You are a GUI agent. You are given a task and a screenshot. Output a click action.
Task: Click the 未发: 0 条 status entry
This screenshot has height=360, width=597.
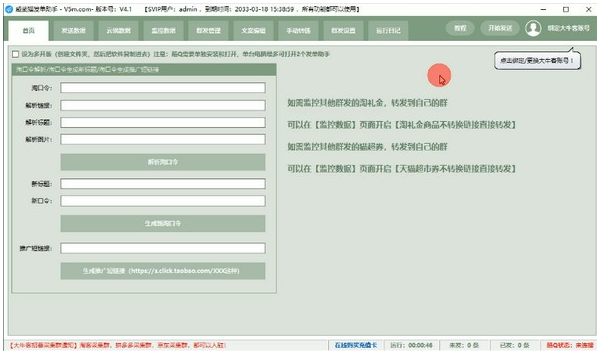[464, 345]
